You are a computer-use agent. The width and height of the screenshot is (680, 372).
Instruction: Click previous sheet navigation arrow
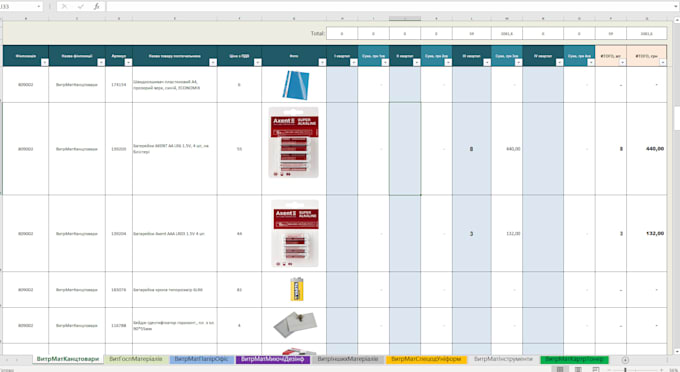coord(8,360)
